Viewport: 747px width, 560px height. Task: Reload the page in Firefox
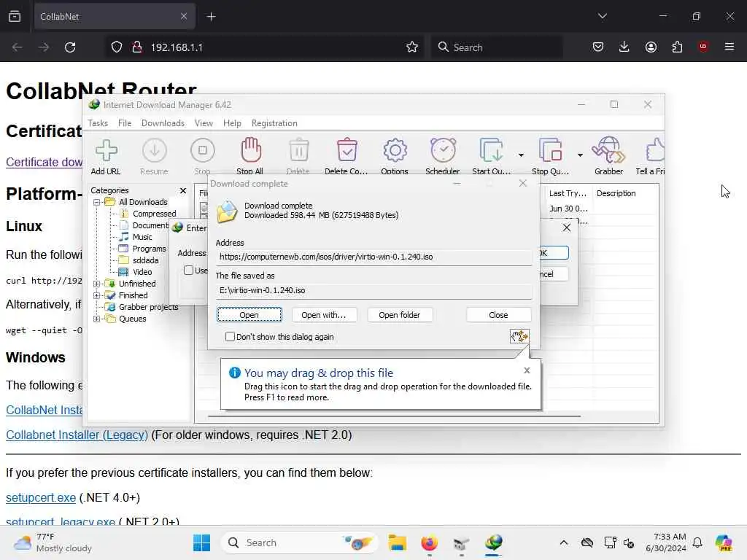click(x=70, y=47)
